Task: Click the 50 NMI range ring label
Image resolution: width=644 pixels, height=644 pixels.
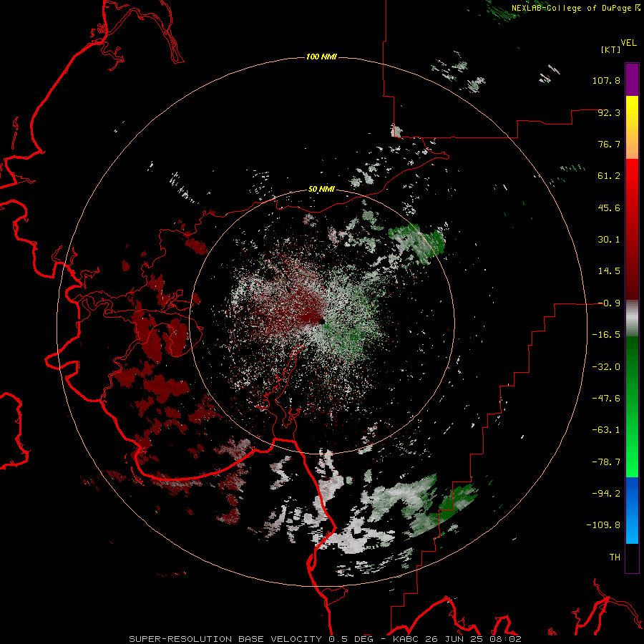Action: (321, 190)
